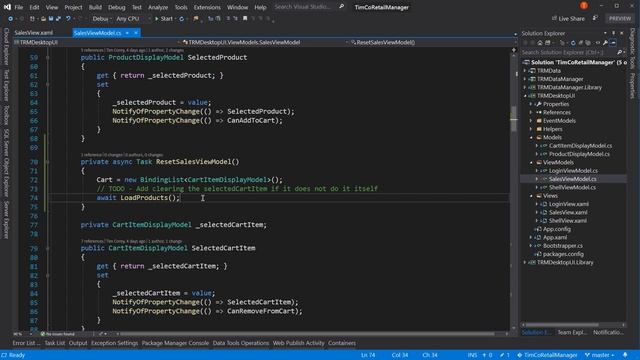The width and height of the screenshot is (640, 360).
Task: Open the Debug menu
Action: (x=116, y=7)
